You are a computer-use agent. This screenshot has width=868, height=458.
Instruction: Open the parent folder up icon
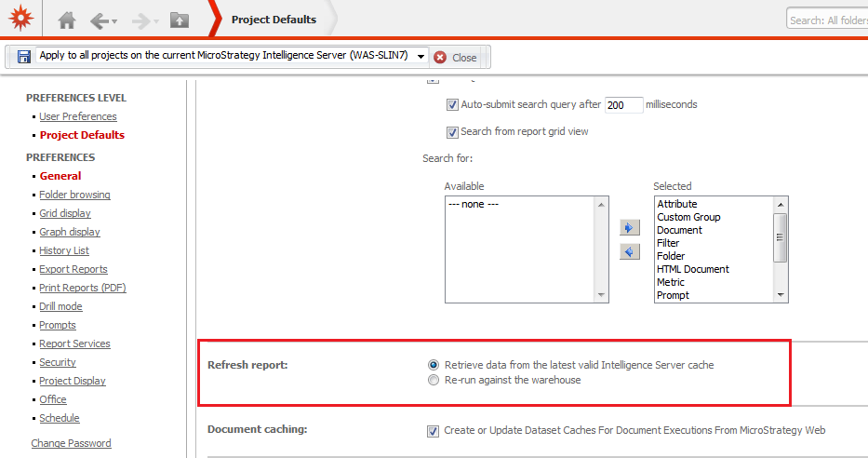[179, 20]
